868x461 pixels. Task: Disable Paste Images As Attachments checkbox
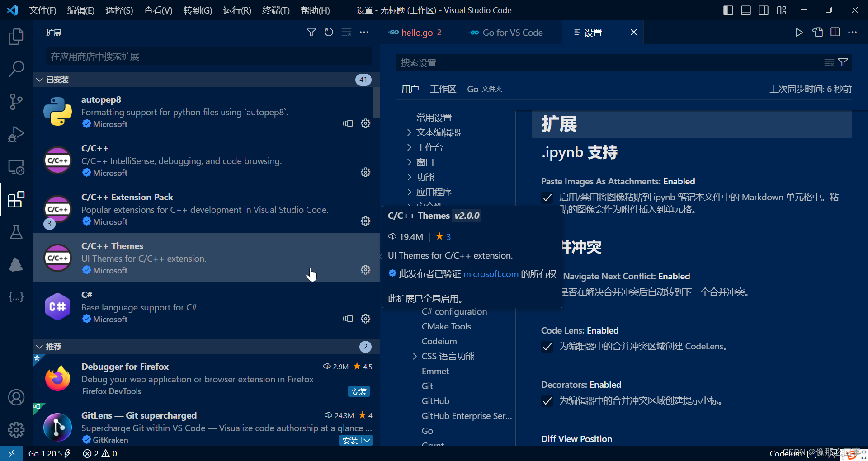pyautogui.click(x=547, y=198)
